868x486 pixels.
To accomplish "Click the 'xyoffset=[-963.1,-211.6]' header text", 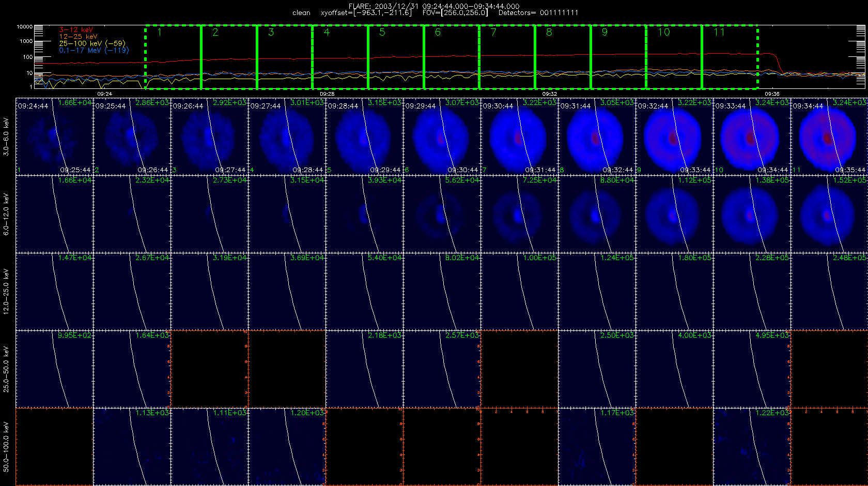I will pyautogui.click(x=366, y=13).
